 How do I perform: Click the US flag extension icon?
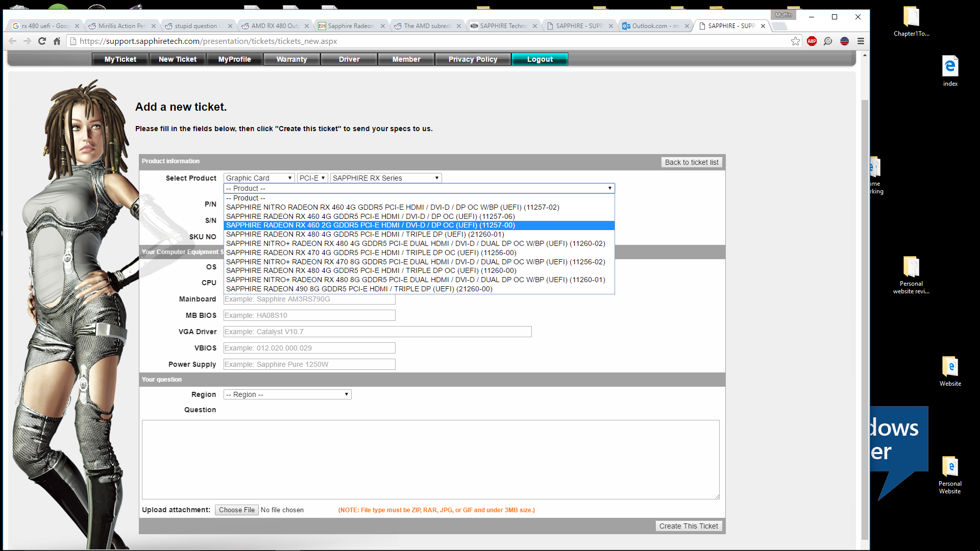[x=844, y=41]
